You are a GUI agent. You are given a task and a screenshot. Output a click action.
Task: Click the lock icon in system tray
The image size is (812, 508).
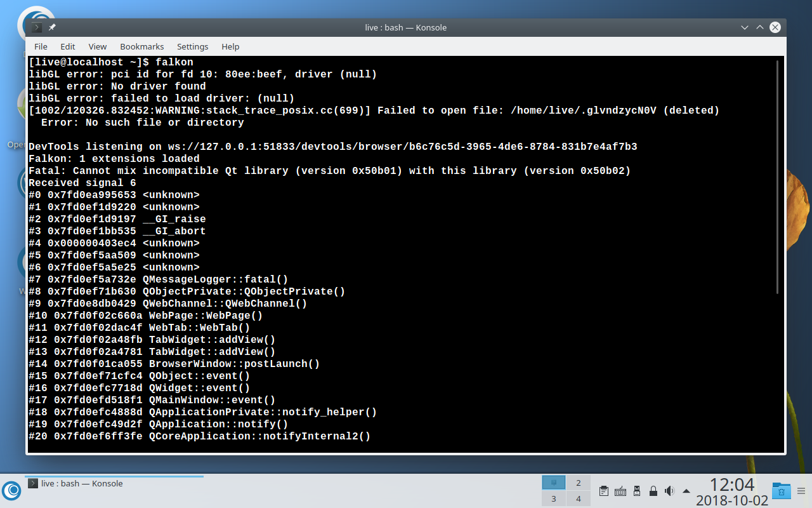(653, 491)
